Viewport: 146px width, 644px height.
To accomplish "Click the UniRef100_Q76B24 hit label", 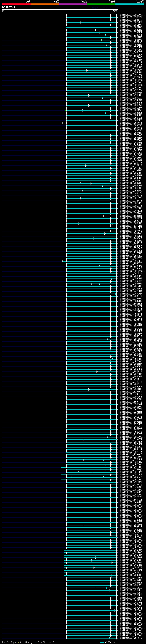I will pyautogui.click(x=131, y=570).
